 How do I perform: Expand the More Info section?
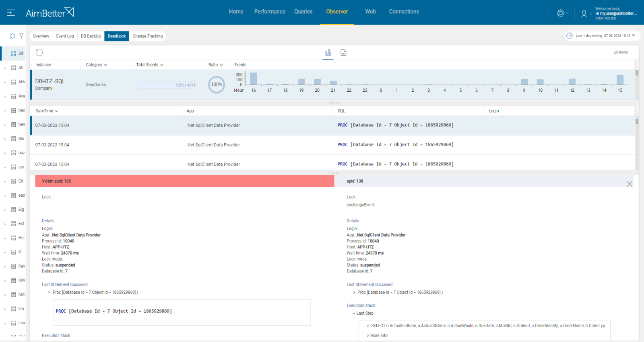pos(368,336)
